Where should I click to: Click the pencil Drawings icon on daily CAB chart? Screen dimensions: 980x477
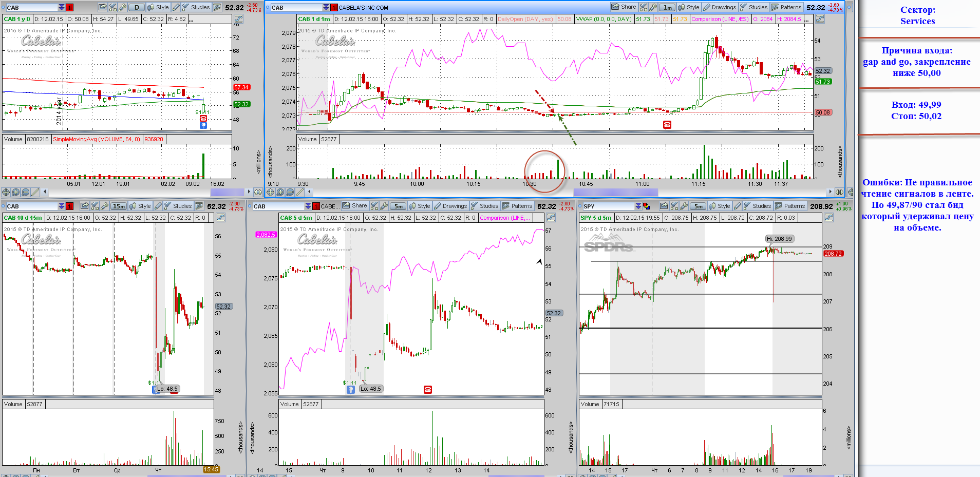[x=176, y=7]
